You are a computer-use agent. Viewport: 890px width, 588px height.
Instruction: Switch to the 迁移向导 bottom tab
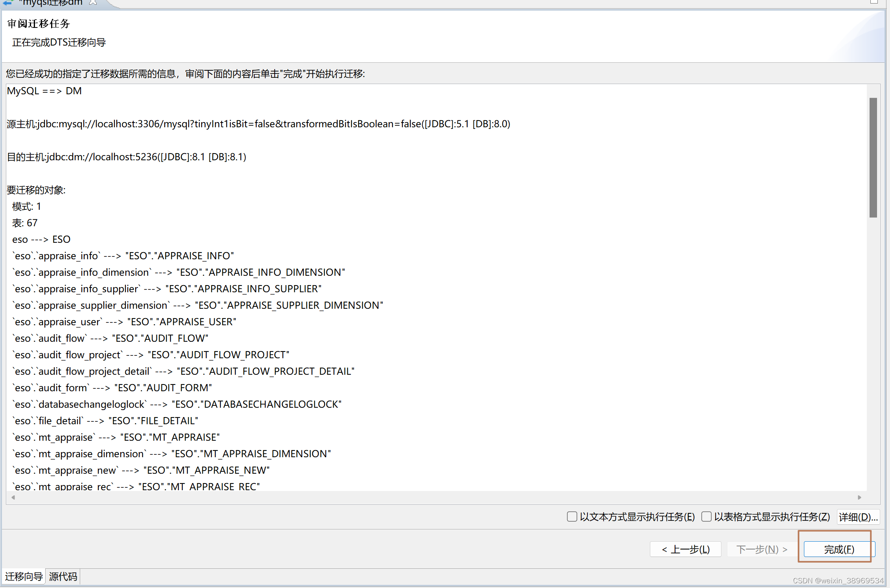(x=24, y=576)
